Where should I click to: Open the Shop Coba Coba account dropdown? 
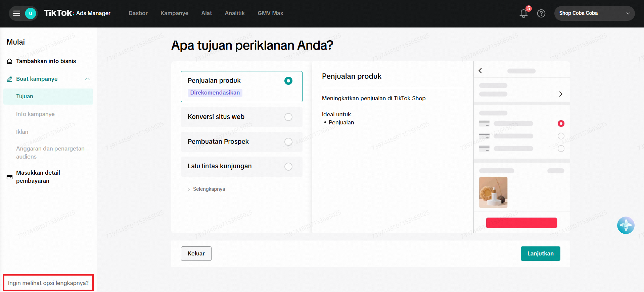(594, 13)
